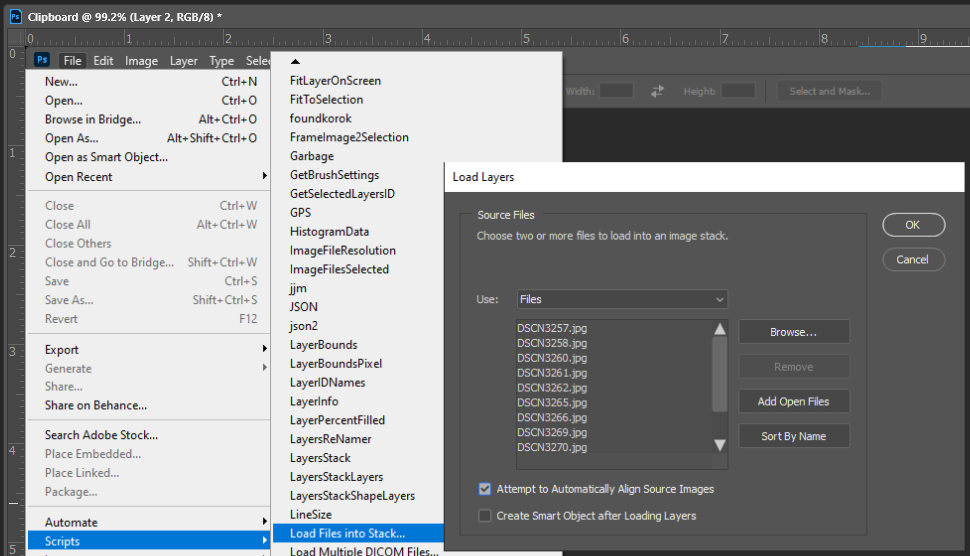This screenshot has height=556, width=970.
Task: Run the foundkorok script
Action: pos(320,118)
